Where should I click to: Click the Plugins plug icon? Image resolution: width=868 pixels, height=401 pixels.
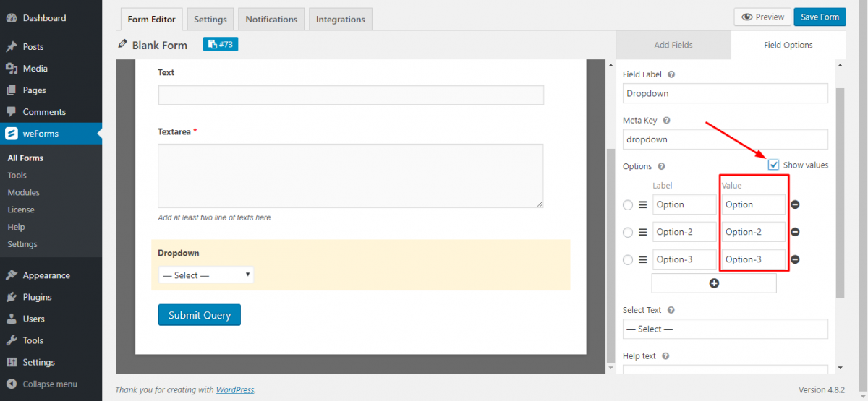click(12, 297)
